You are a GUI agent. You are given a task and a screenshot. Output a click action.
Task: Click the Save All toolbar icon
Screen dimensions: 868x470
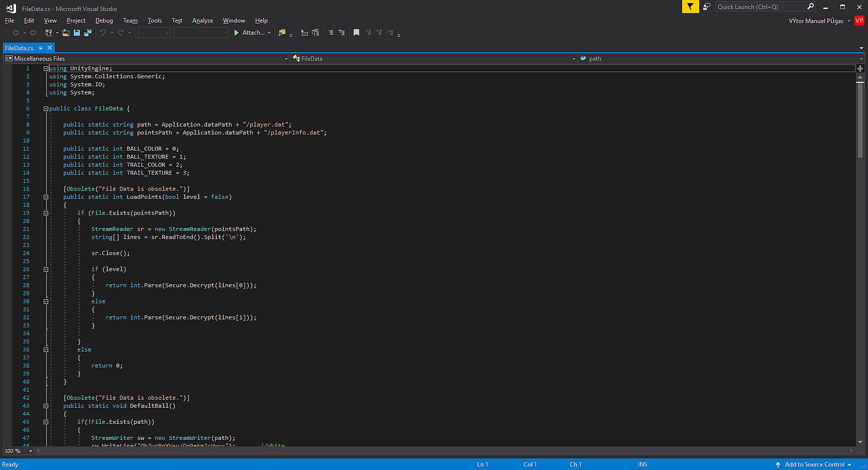(88, 33)
